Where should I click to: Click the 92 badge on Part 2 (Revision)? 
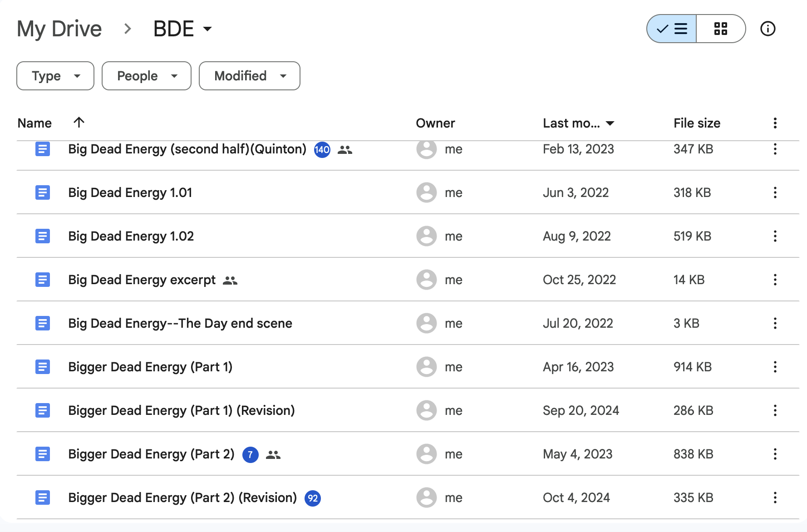(x=312, y=498)
